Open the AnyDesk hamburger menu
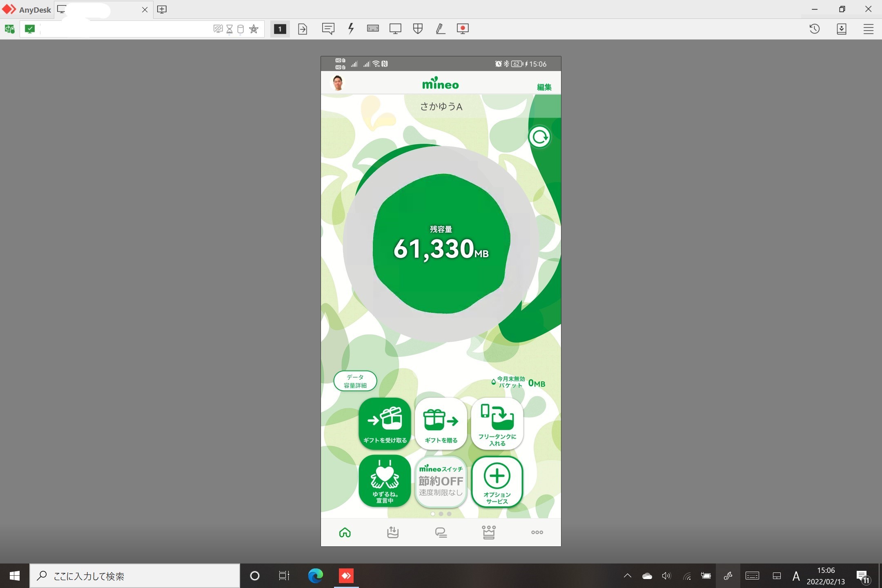The width and height of the screenshot is (882, 588). point(868,29)
